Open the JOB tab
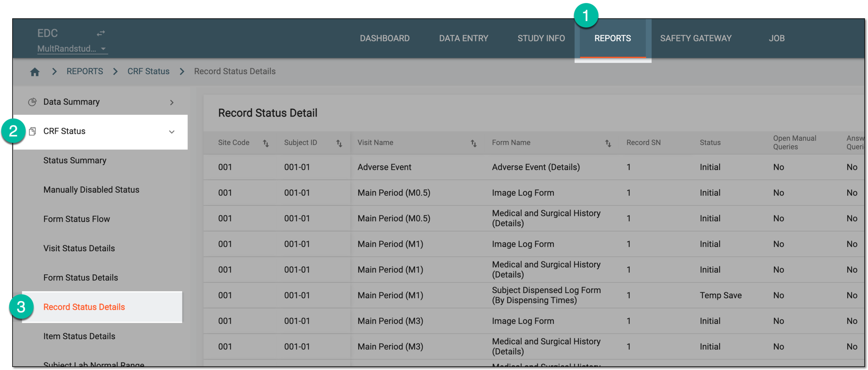 coord(777,38)
